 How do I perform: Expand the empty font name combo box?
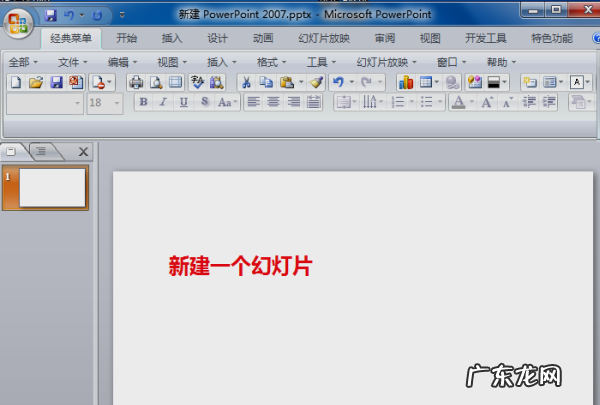[78, 102]
